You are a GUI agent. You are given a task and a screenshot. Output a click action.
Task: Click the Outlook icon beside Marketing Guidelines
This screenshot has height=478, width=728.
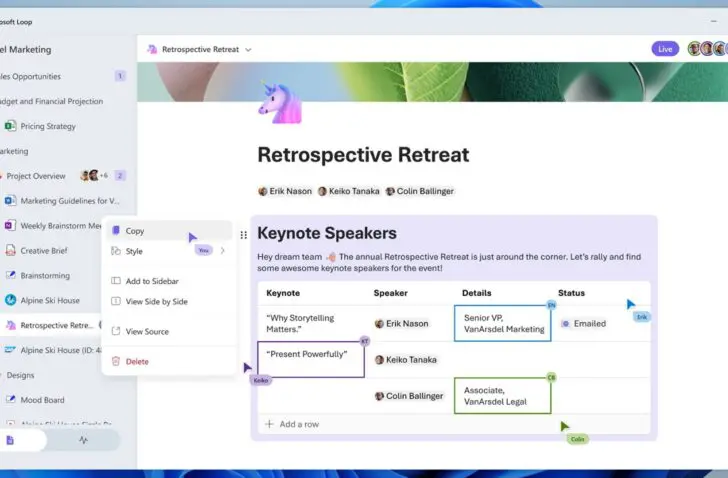tap(10, 200)
